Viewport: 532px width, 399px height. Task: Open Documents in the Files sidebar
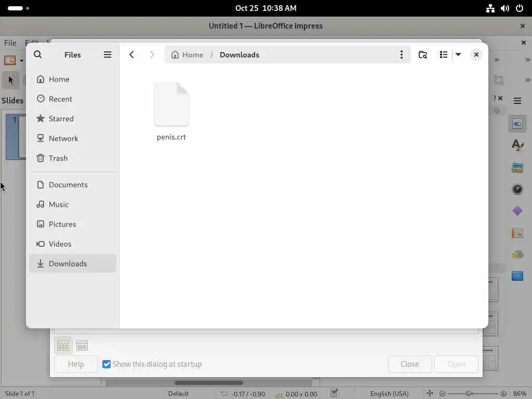(73, 184)
